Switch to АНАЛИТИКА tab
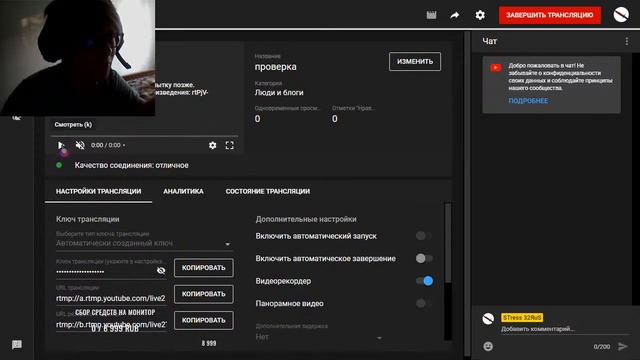 click(x=183, y=191)
